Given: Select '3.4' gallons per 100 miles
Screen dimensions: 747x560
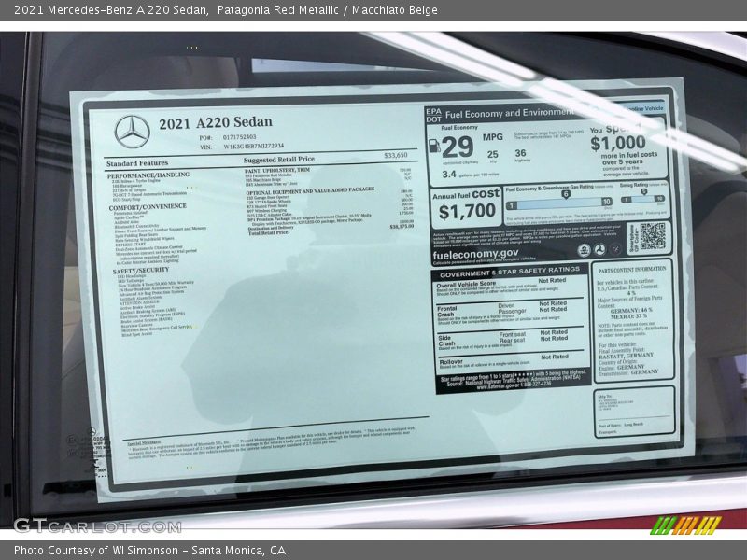Looking at the screenshot, I should [449, 175].
